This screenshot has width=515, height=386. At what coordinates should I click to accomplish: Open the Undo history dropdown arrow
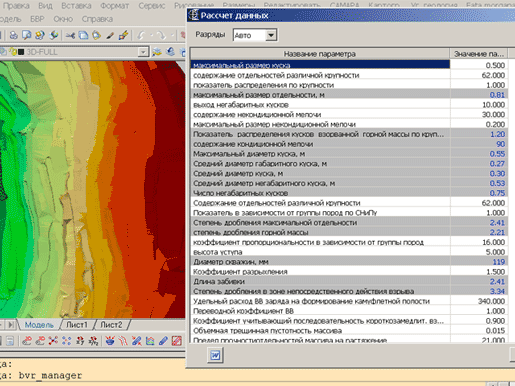tap(151, 35)
